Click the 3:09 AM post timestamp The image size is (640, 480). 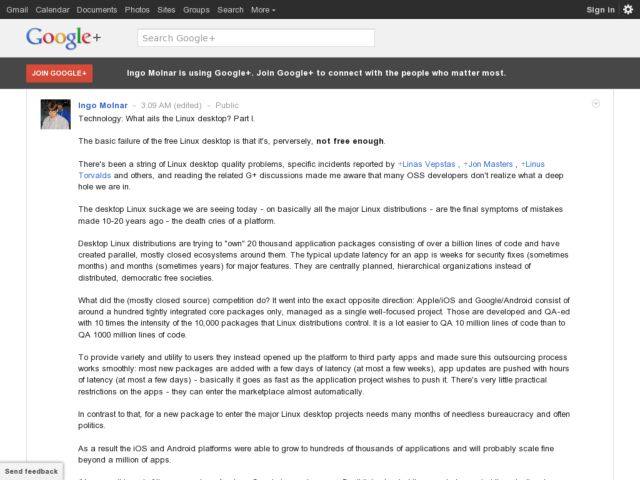155,105
